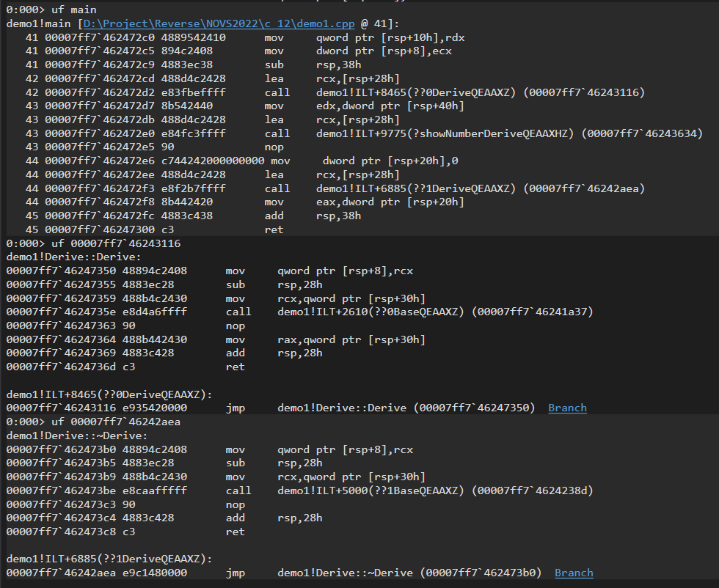Click 'mov rax,qword ptr [rsp+30h]' instruction
This screenshot has width=719, height=588.
[x=326, y=339]
